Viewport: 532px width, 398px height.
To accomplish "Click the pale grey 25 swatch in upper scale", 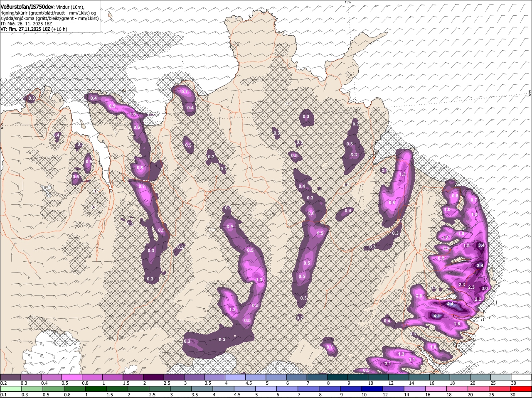I will [x=501, y=377].
